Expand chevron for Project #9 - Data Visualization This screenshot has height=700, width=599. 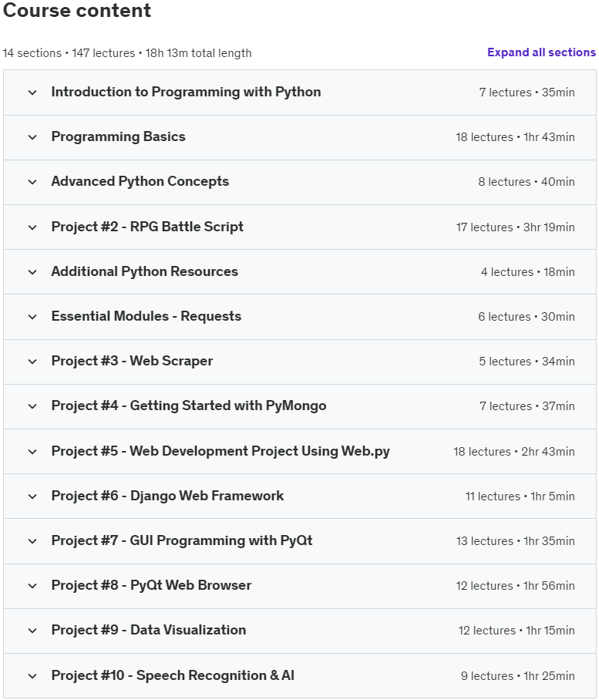(x=32, y=630)
